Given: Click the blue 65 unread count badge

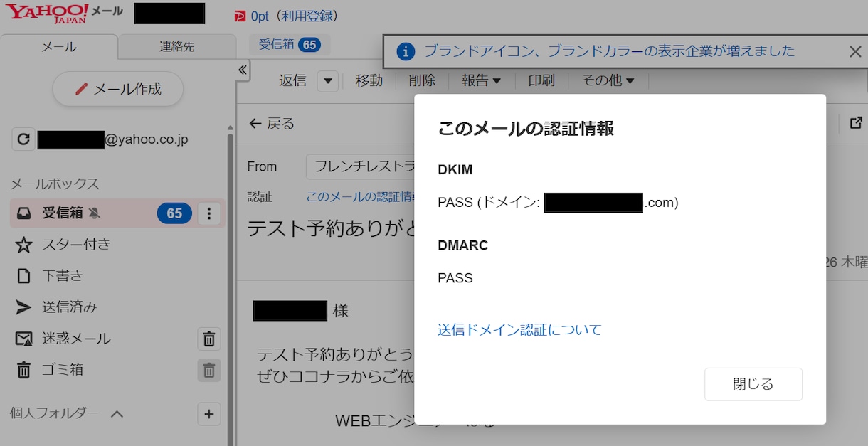Looking at the screenshot, I should pos(174,213).
